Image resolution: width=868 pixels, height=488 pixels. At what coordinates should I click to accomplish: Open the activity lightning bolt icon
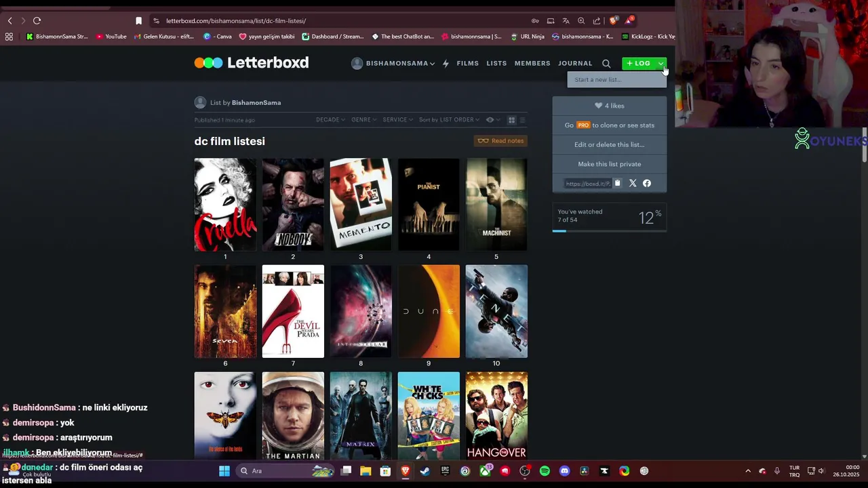click(446, 64)
